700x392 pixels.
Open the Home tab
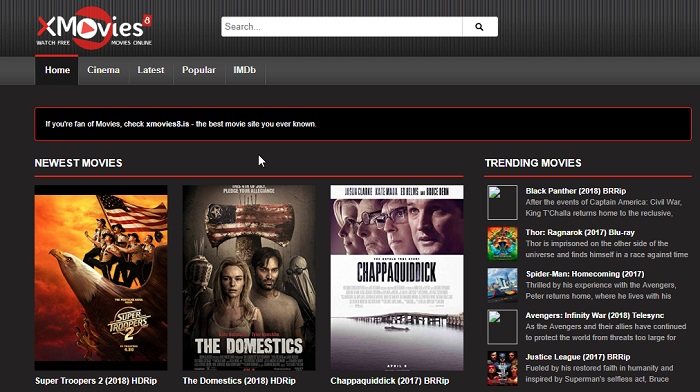click(57, 70)
